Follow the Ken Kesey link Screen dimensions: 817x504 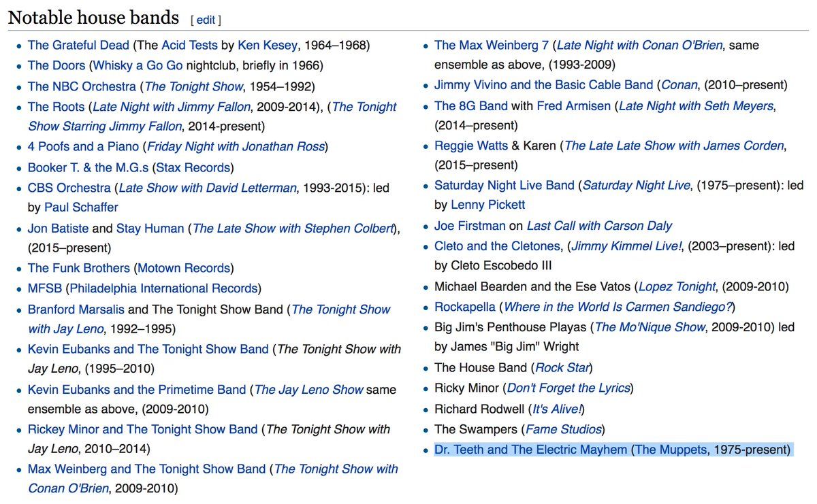pos(268,46)
